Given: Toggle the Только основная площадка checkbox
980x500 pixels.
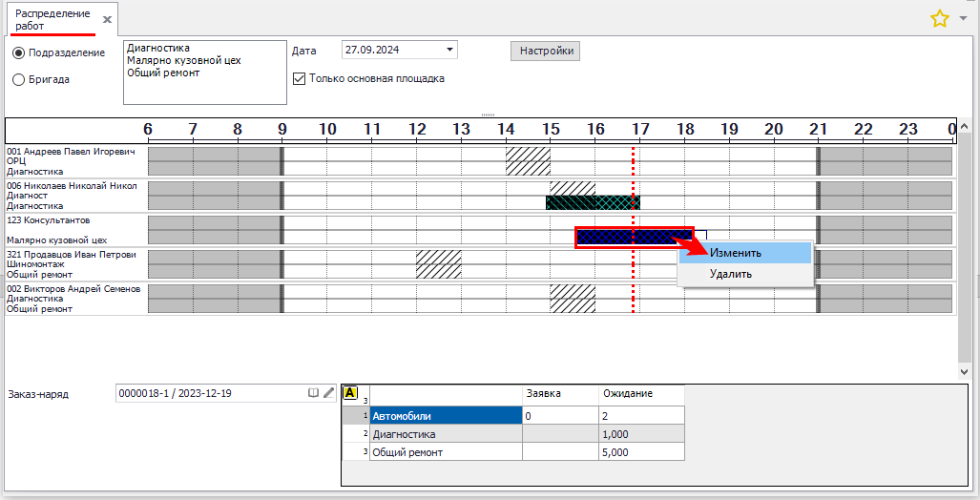Looking at the screenshot, I should [299, 78].
